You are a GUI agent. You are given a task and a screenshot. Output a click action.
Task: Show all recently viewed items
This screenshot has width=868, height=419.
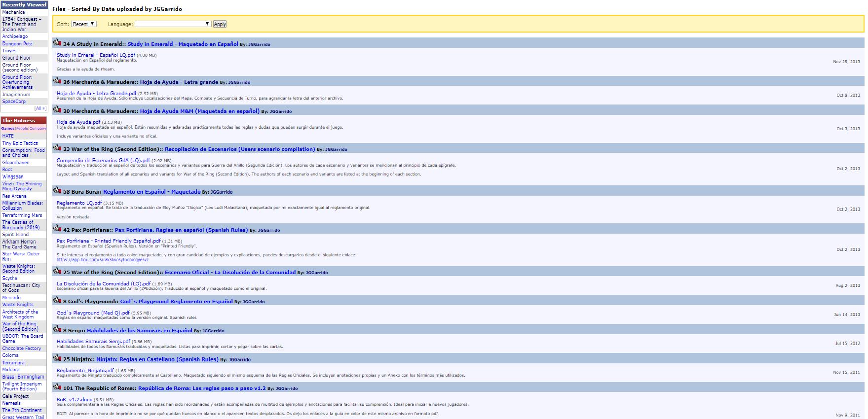(x=40, y=108)
